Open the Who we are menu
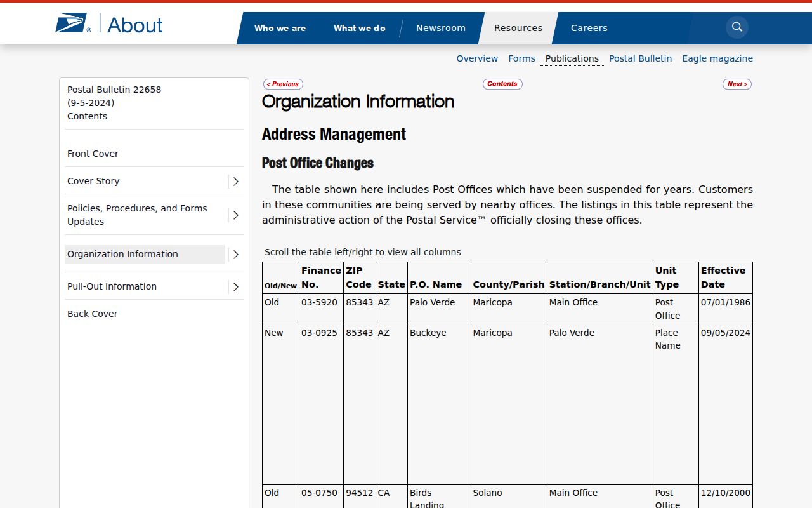The image size is (812, 508). [280, 28]
